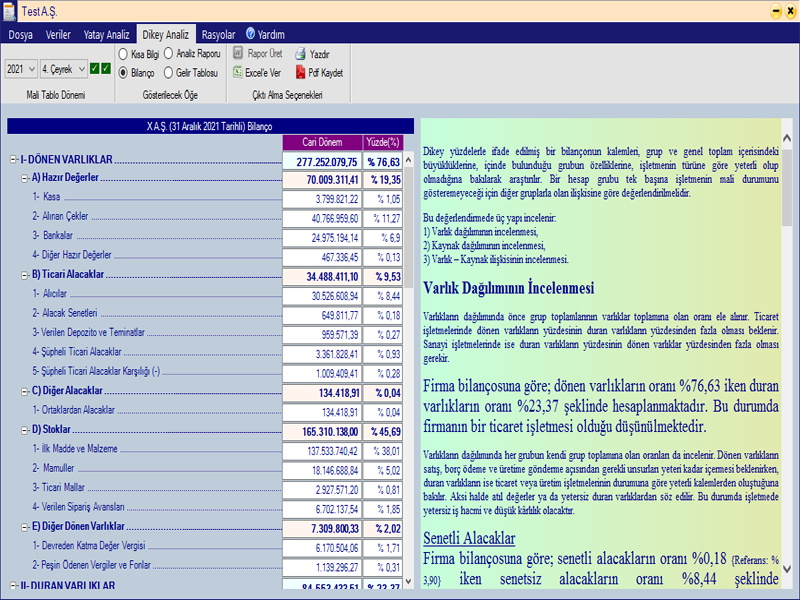The width and height of the screenshot is (800, 600).
Task: Click the percentage cell % 76,63
Action: coord(383,161)
